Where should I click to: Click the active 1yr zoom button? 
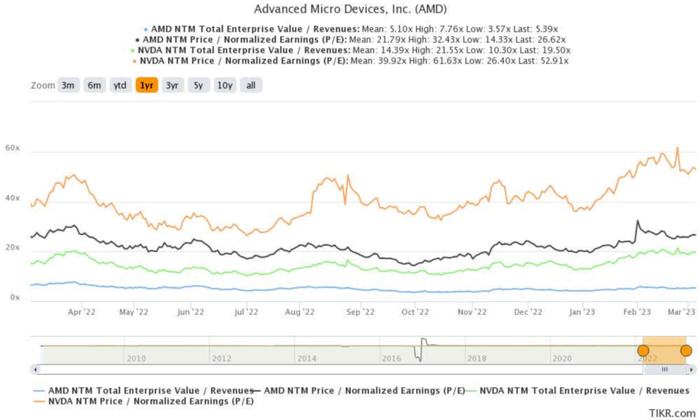pos(146,86)
